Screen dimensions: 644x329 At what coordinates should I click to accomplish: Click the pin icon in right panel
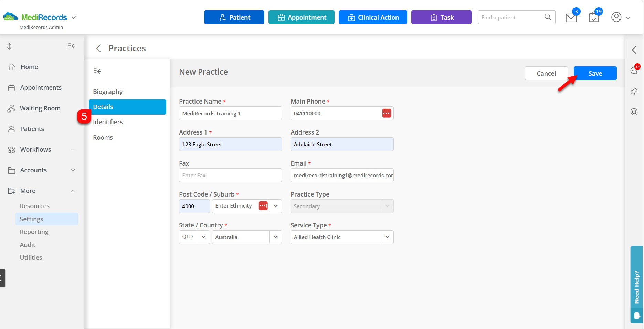coord(634,91)
